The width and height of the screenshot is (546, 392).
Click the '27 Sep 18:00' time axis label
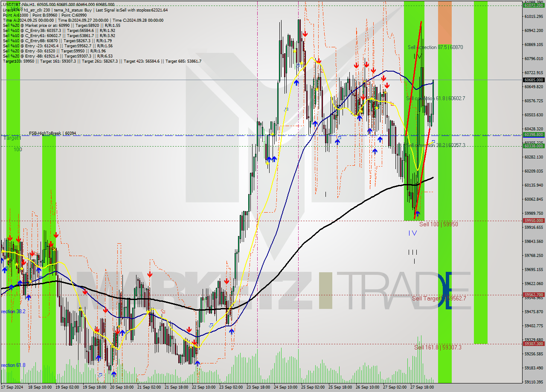(422, 388)
